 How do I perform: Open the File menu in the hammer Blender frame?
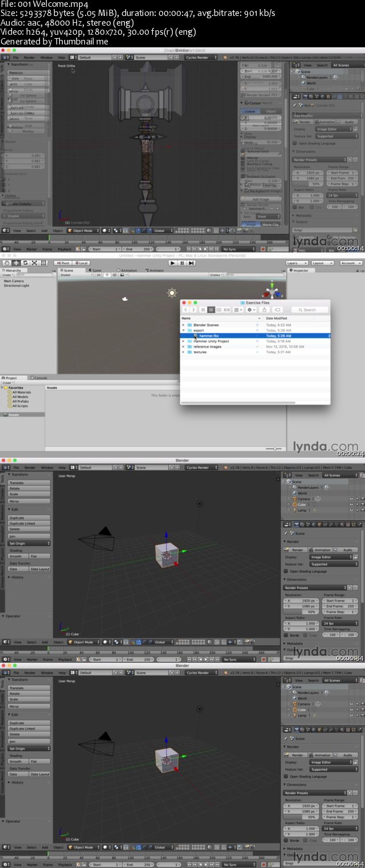tap(16, 57)
